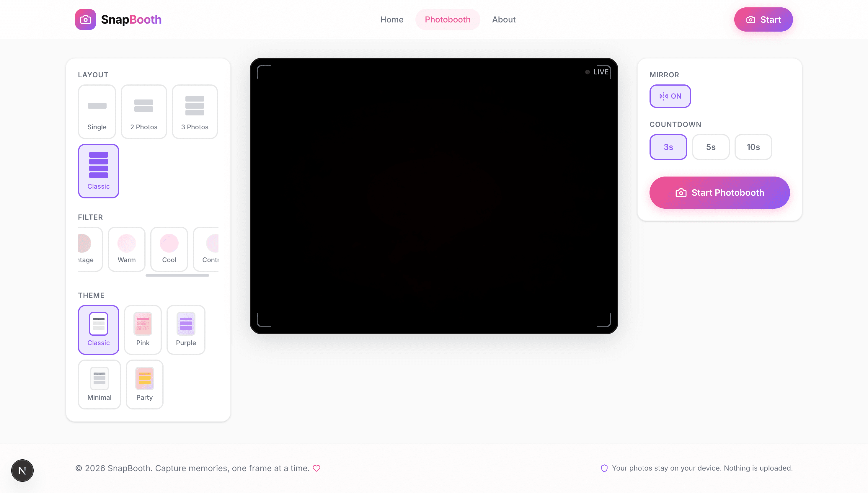Set countdown to 10s

(753, 147)
